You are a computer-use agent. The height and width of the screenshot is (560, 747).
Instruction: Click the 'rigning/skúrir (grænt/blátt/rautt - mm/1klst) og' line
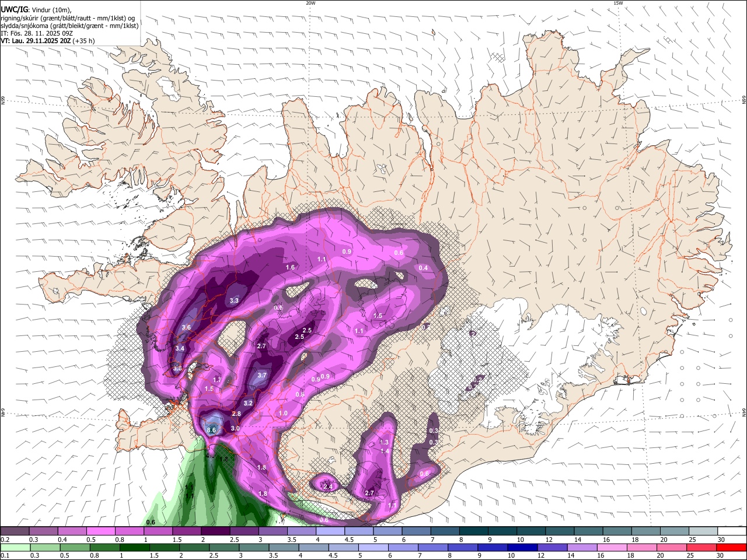(x=68, y=17)
